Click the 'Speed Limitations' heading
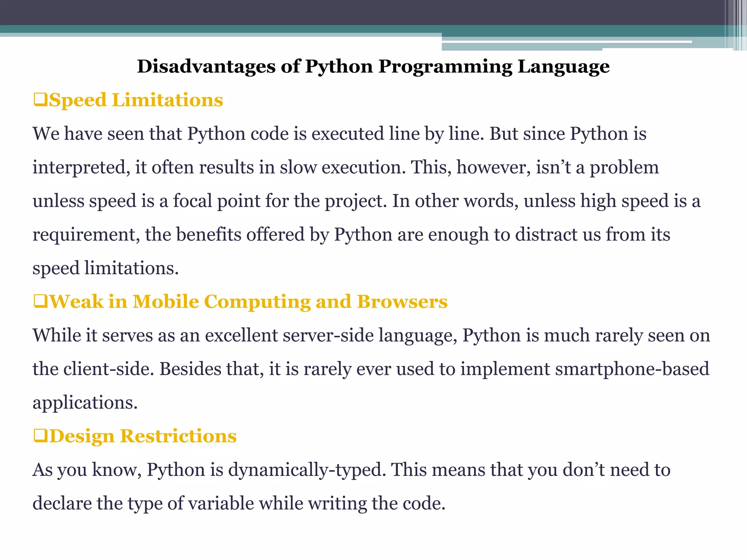This screenshot has width=747, height=560. click(136, 100)
